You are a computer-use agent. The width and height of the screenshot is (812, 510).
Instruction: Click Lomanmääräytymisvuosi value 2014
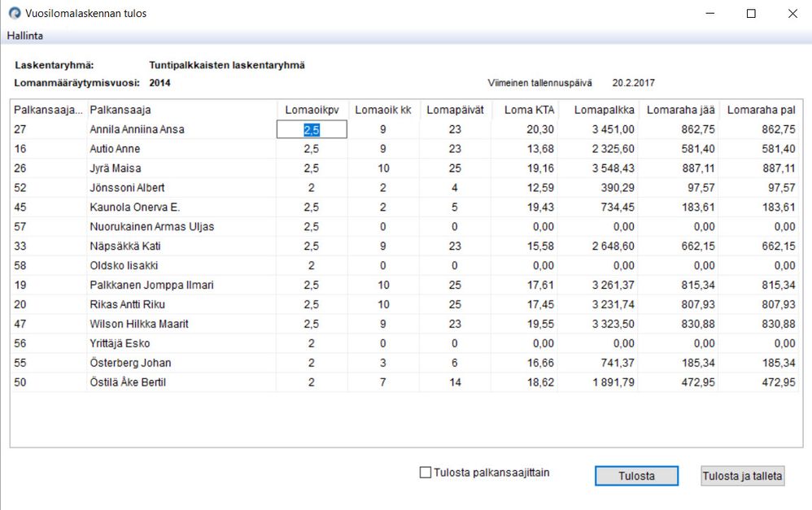[159, 83]
